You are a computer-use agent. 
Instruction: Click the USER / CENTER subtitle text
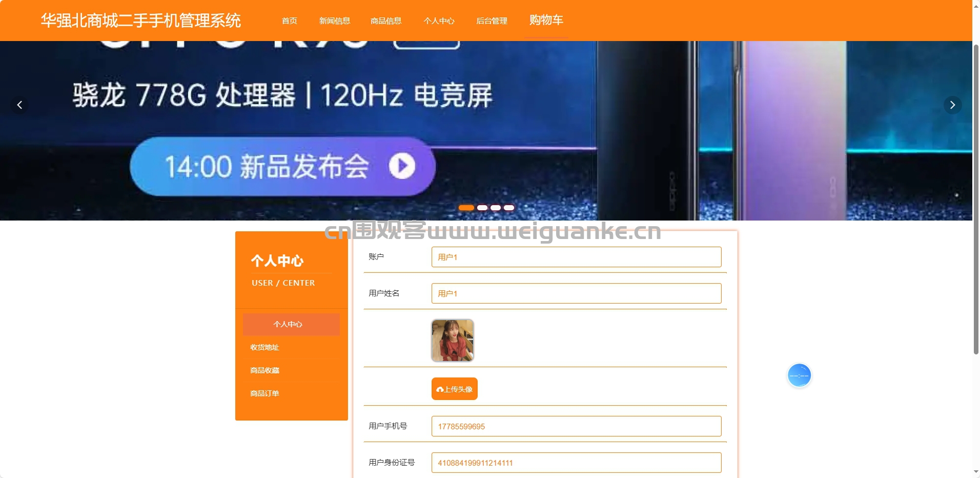283,283
